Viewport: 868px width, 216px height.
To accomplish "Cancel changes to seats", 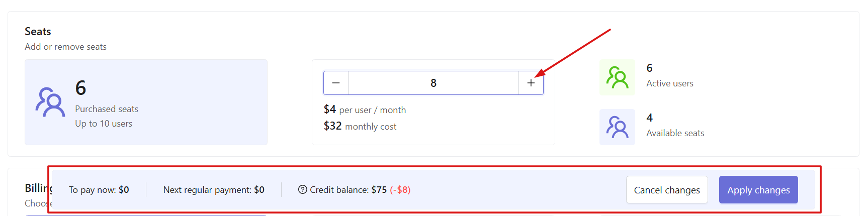I will click(x=667, y=190).
